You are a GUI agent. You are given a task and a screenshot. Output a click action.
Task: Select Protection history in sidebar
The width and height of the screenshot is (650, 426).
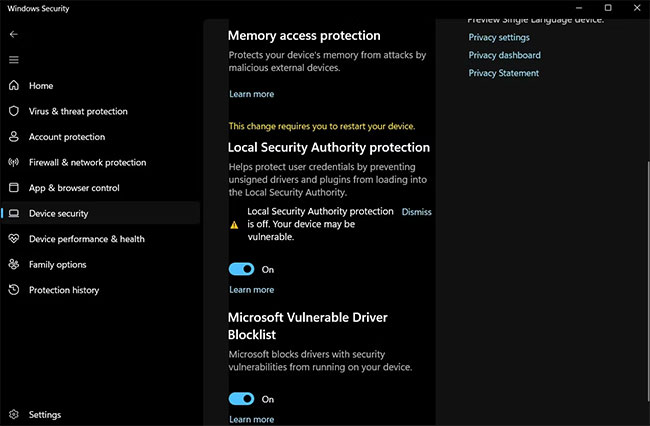(x=64, y=290)
